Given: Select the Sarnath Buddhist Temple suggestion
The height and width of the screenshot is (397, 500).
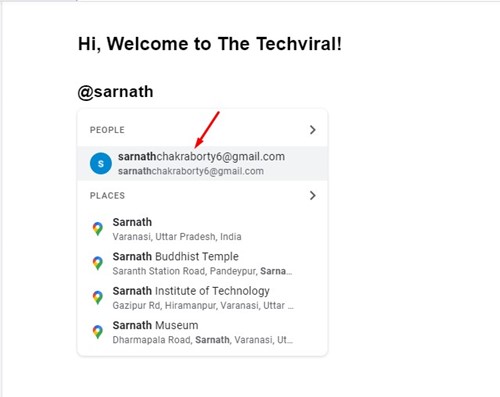Looking at the screenshot, I should pyautogui.click(x=202, y=263).
